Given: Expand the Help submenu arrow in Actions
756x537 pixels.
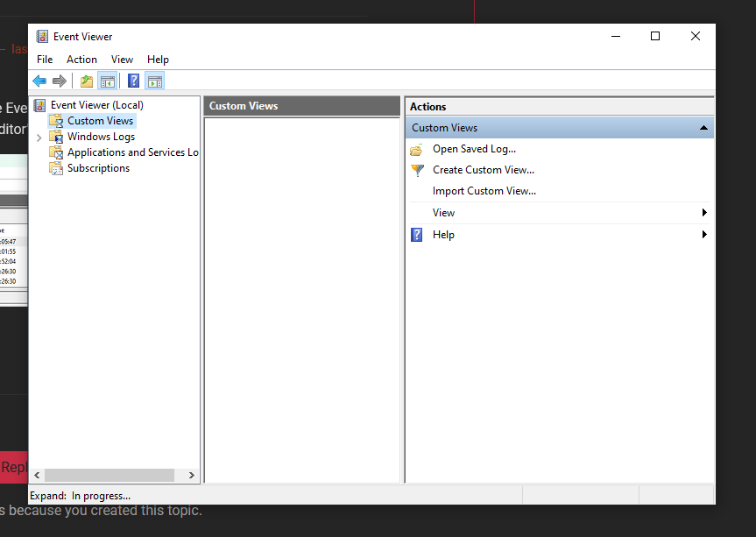Looking at the screenshot, I should 704,234.
